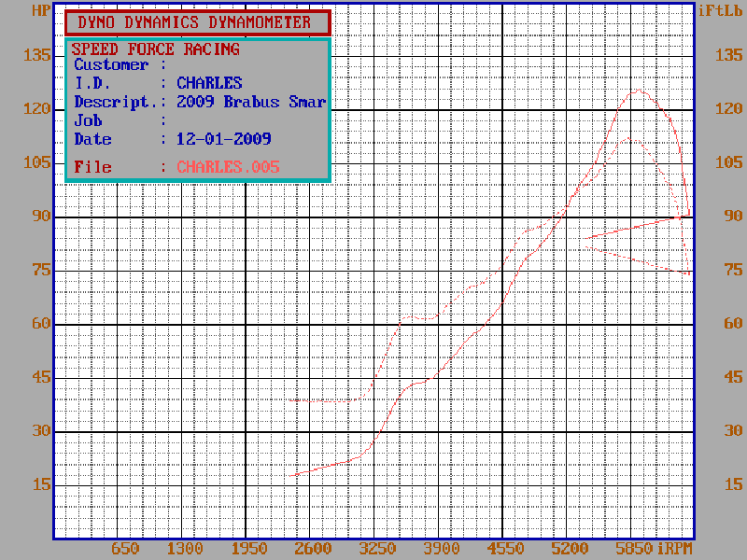The image size is (747, 560).
Task: Click the DYNO DYNAMICS DYNAMOMETER title banner
Action: tap(198, 22)
